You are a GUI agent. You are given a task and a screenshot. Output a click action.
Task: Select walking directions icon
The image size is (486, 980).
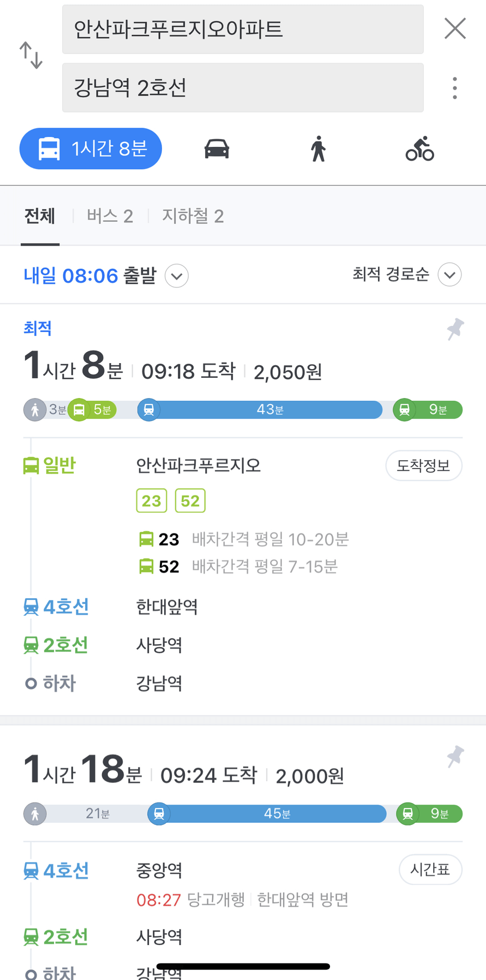click(x=318, y=149)
